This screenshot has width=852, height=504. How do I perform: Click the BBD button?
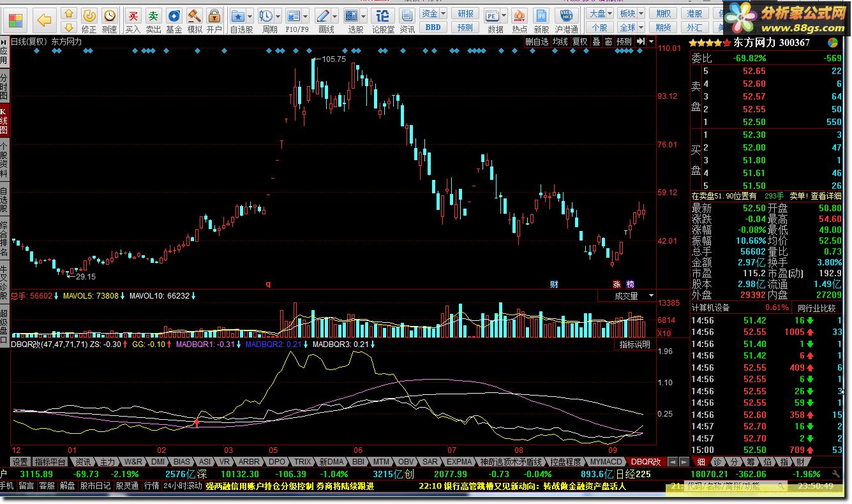coord(433,27)
